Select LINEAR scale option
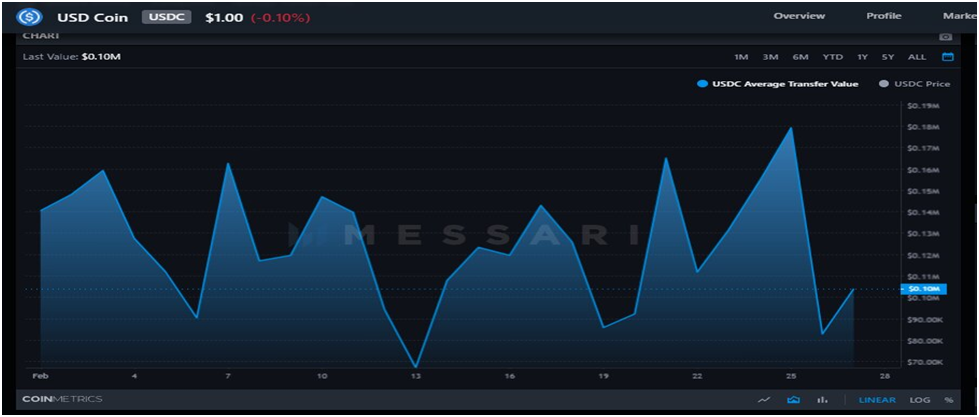 coord(877,400)
